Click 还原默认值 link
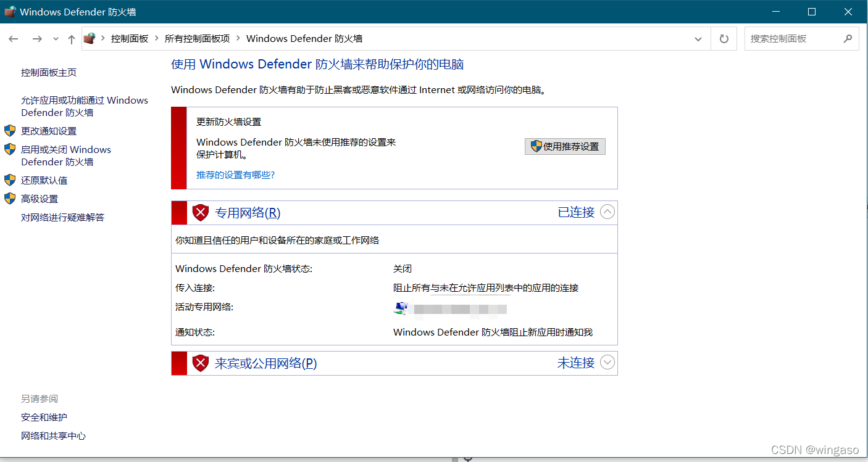Viewport: 868px width, 462px height. (x=44, y=180)
